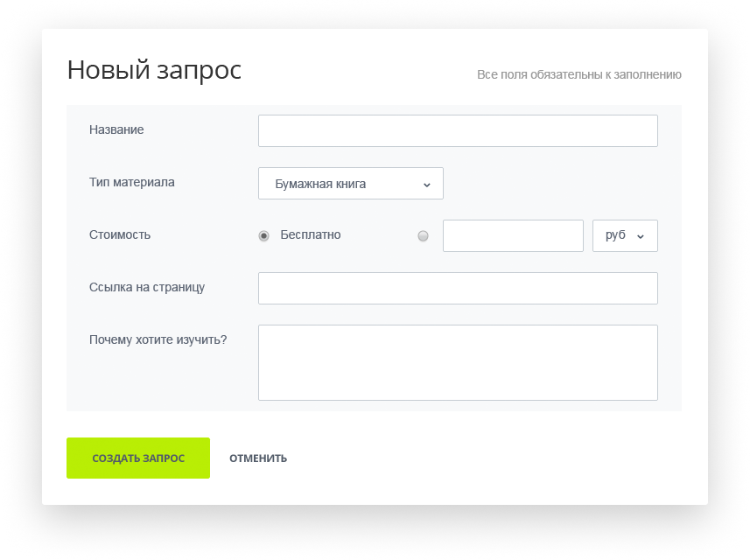Image resolution: width=750 pixels, height=560 pixels.
Task: Open the руб currency dropdown
Action: pos(625,235)
